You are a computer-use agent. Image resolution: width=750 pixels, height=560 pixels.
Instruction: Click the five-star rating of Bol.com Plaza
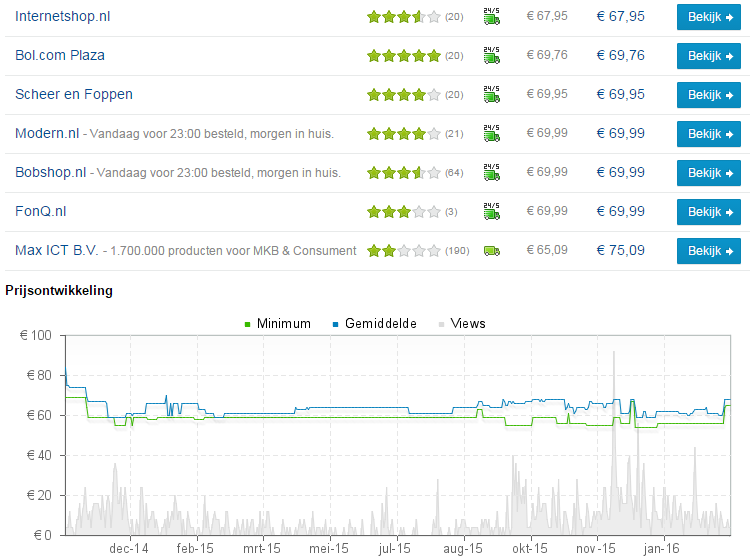click(404, 56)
